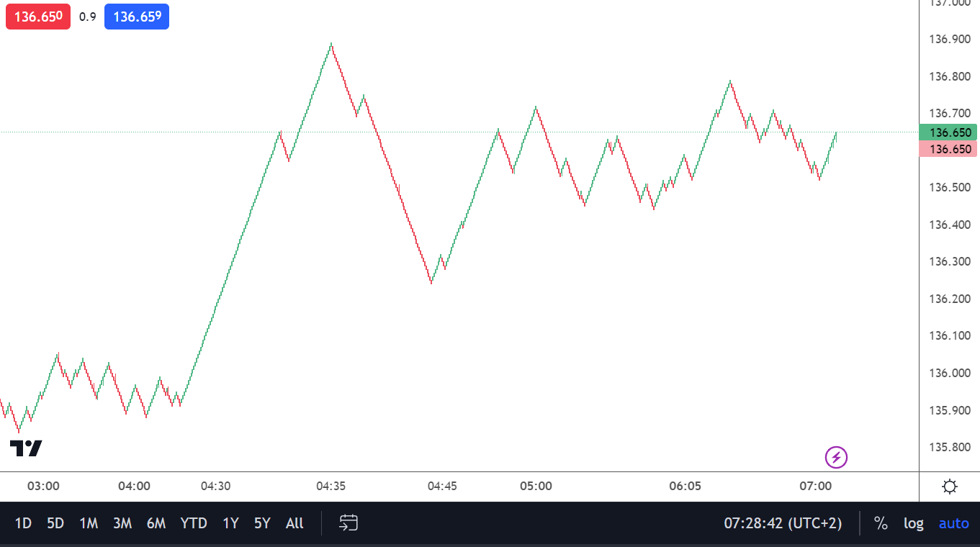Image resolution: width=980 pixels, height=547 pixels.
Task: Open chart settings gear icon
Action: [x=950, y=487]
